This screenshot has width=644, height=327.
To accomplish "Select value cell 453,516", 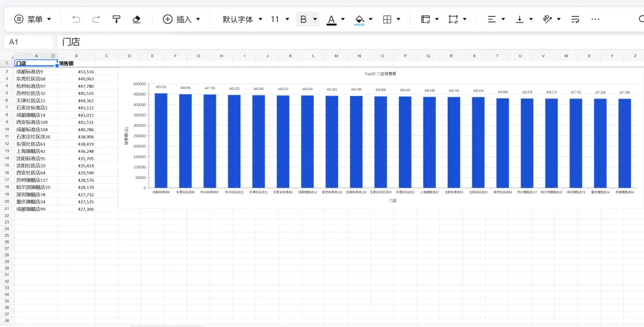I will click(x=76, y=72).
